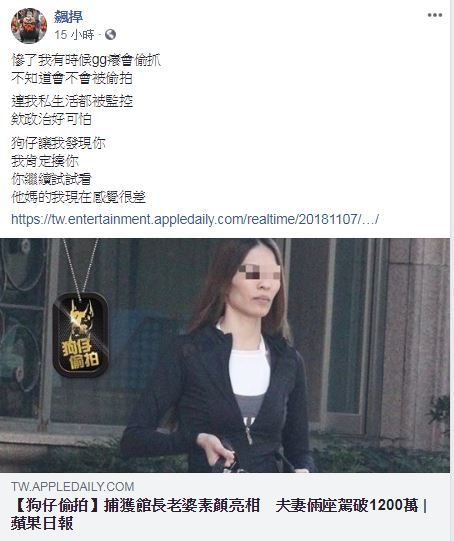The height and width of the screenshot is (541, 454).
Task: Open the link preview photo of the woman
Action: click(225, 355)
